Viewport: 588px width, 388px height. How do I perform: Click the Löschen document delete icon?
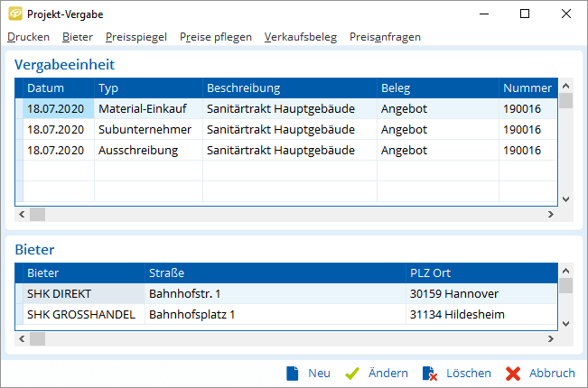[x=430, y=373]
